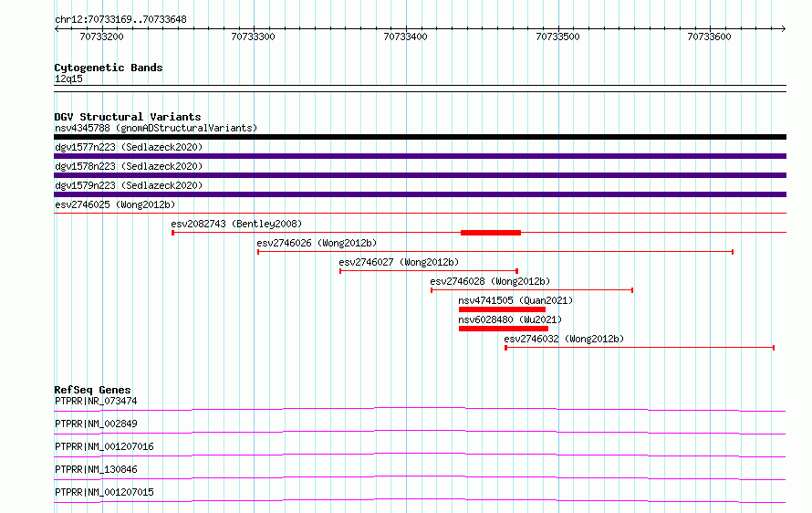Click ruler position 70733500

557,37
